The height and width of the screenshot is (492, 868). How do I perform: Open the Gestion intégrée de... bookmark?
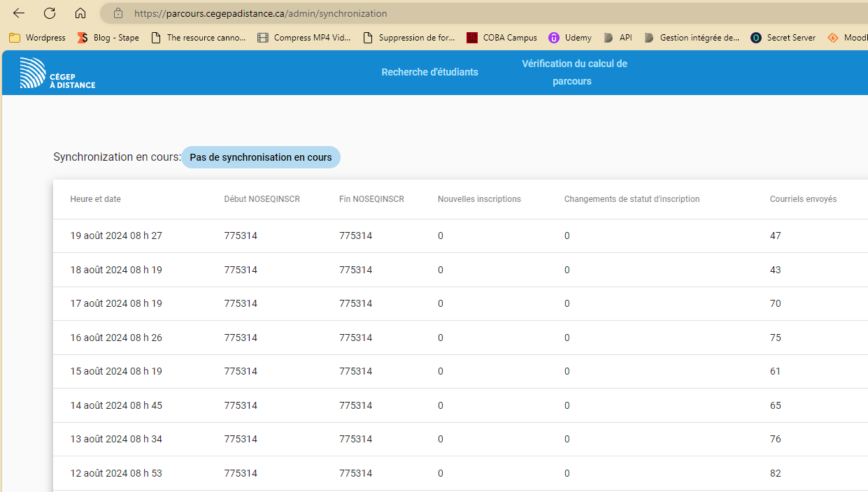point(692,38)
